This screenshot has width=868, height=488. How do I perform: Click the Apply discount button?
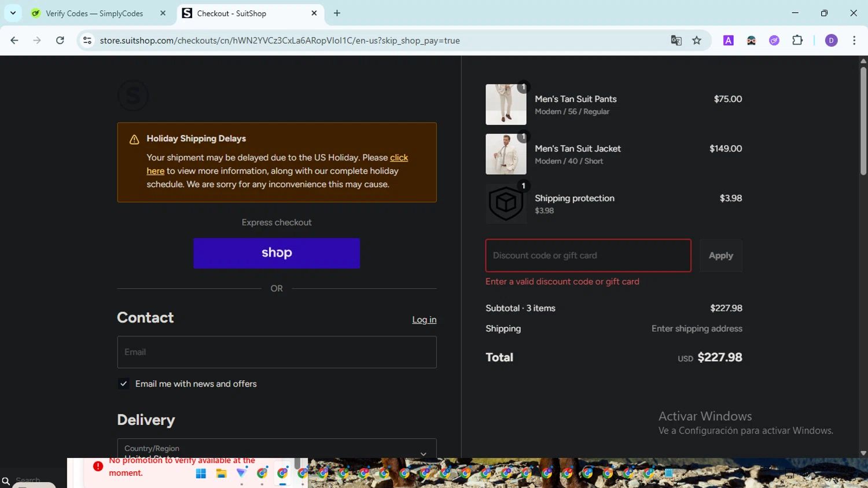721,255
